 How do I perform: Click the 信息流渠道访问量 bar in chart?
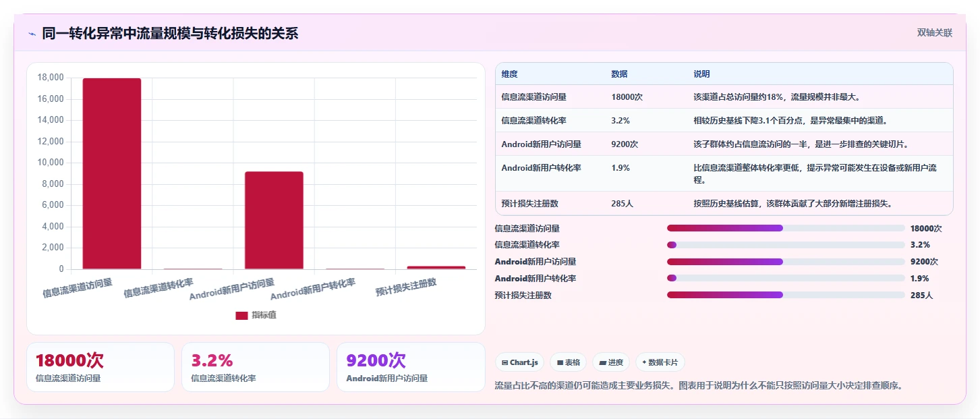coord(112,173)
